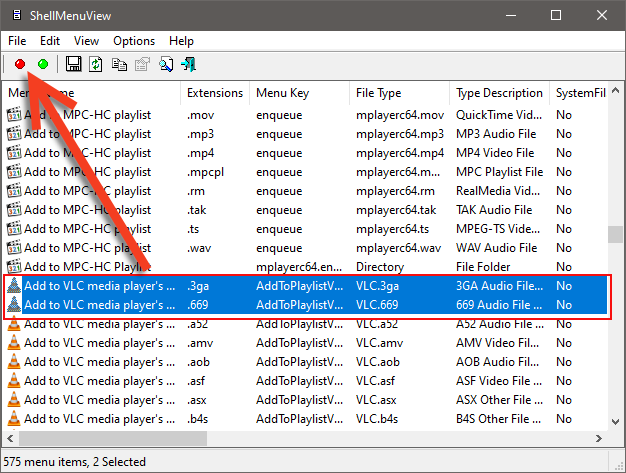This screenshot has width=626, height=473.
Task: Click the VLC cone icon in the .b4s row
Action: [x=14, y=418]
